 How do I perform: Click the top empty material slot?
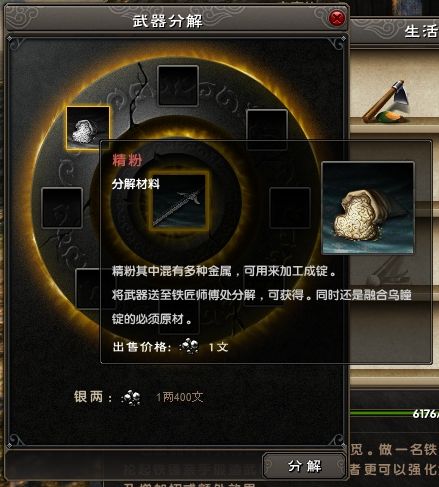pyautogui.click(x=178, y=86)
